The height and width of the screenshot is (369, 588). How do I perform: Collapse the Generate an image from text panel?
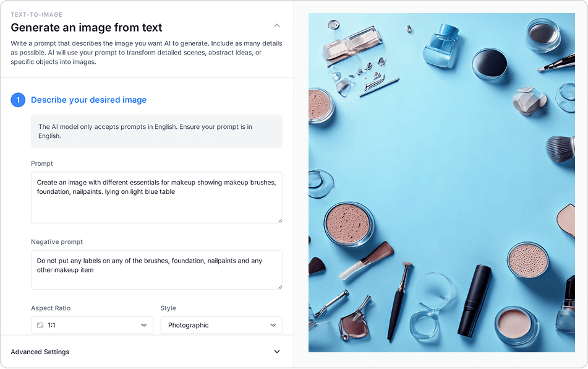(277, 25)
